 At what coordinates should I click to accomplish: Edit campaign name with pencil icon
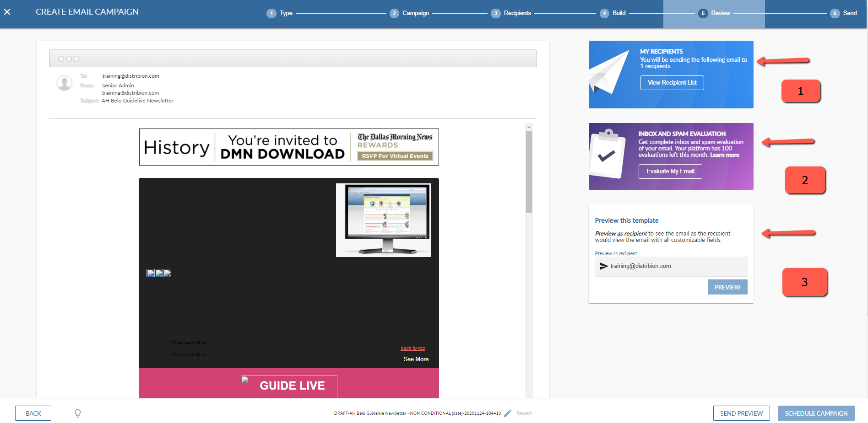coord(508,413)
